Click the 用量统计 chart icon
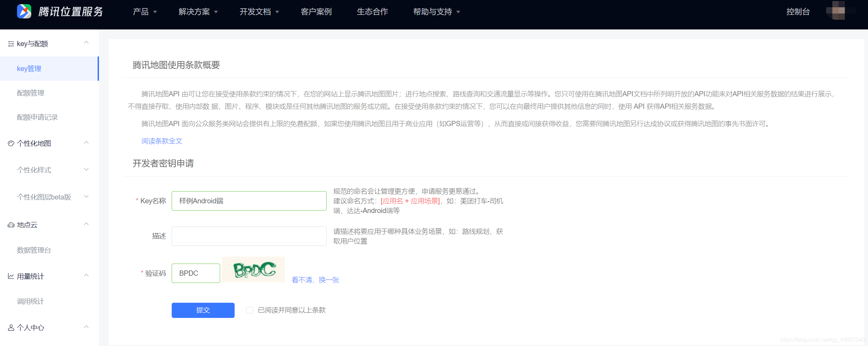The height and width of the screenshot is (346, 868). point(11,276)
